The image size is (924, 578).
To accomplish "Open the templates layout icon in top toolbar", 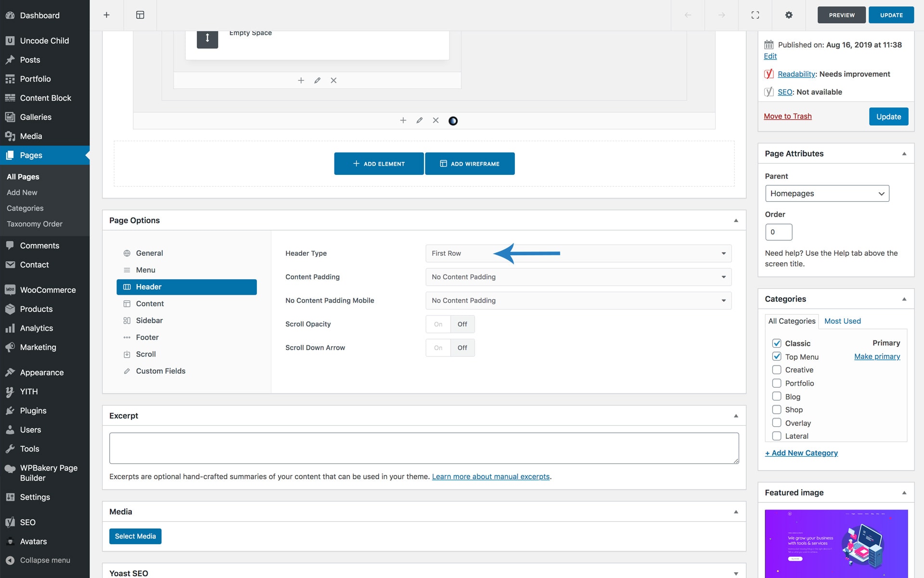I will pos(140,15).
